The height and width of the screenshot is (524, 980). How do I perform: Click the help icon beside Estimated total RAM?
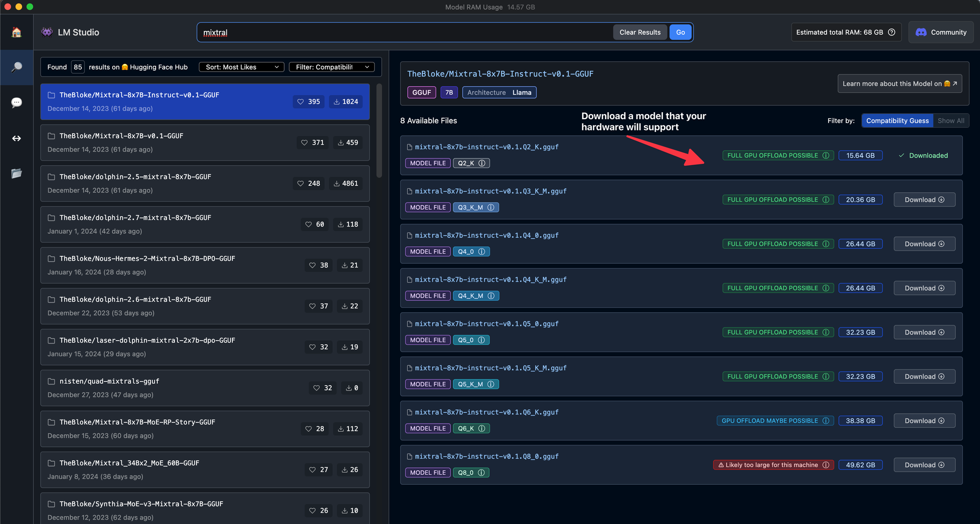coord(892,32)
